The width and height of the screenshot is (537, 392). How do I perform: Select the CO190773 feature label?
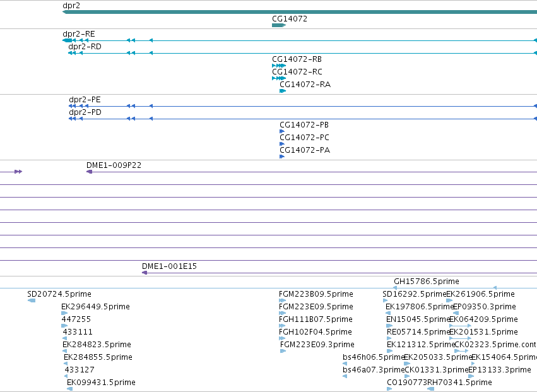point(407,383)
